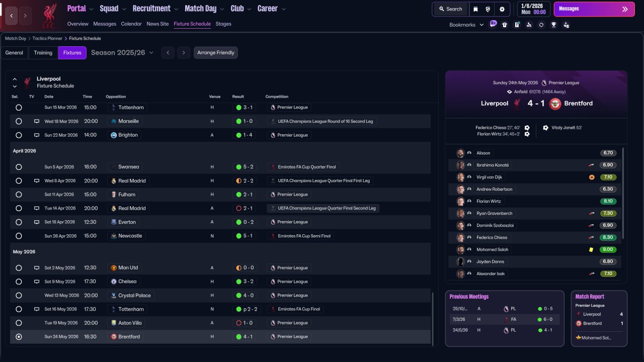Click Alisson's player portrait
644x362 pixels.
pyautogui.click(x=460, y=153)
